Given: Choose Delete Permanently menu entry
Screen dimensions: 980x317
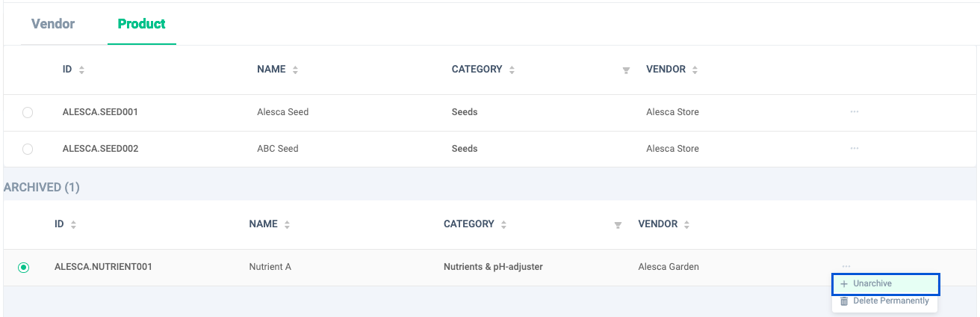Looking at the screenshot, I should pyautogui.click(x=885, y=301).
